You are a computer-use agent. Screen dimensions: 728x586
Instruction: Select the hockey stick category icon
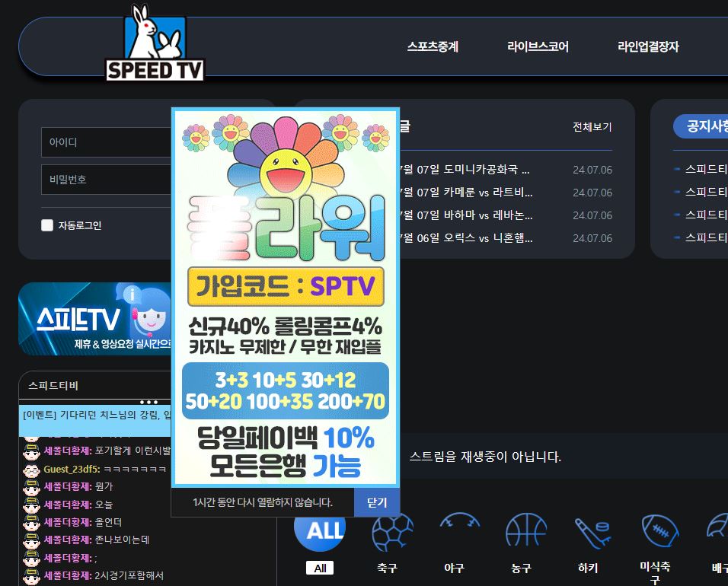[593, 532]
